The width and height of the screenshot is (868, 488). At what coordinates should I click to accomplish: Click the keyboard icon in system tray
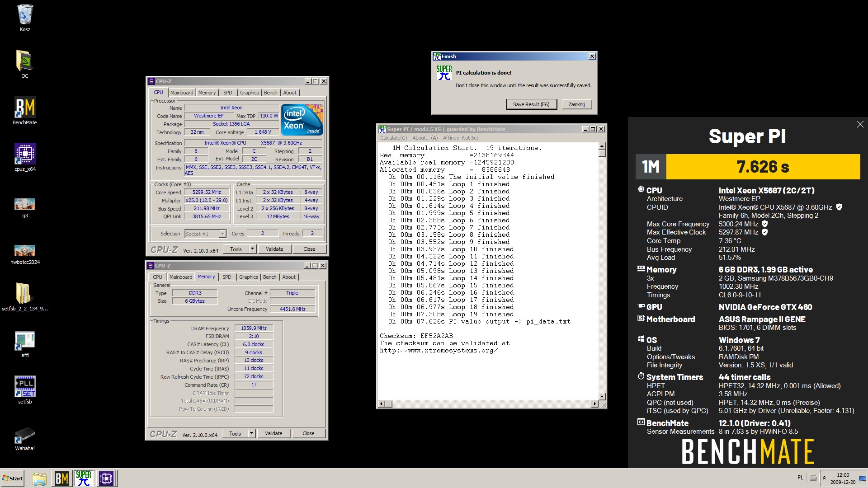tap(813, 478)
